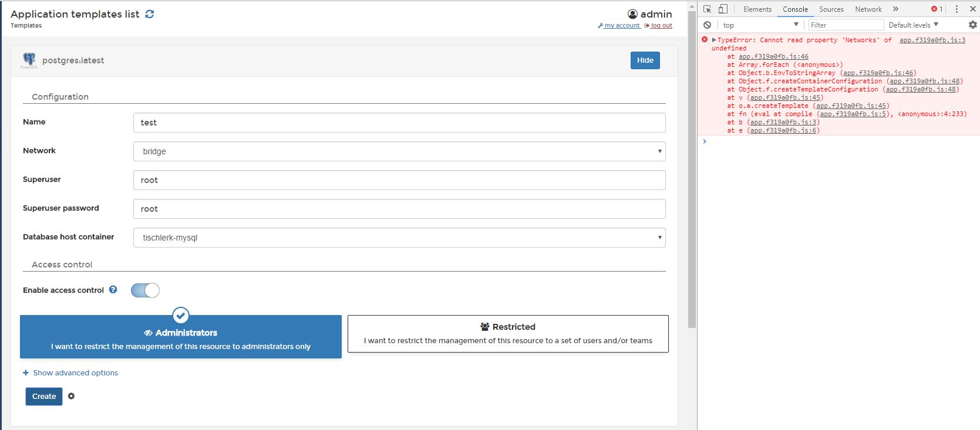Image resolution: width=980 pixels, height=430 pixels.
Task: Open the DevTools three-dot menu
Action: click(957, 9)
